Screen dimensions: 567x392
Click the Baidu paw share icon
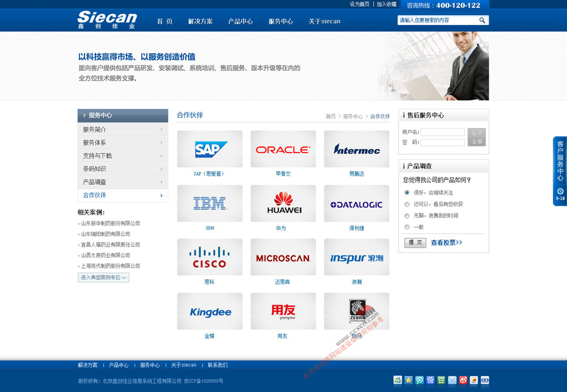[430, 380]
